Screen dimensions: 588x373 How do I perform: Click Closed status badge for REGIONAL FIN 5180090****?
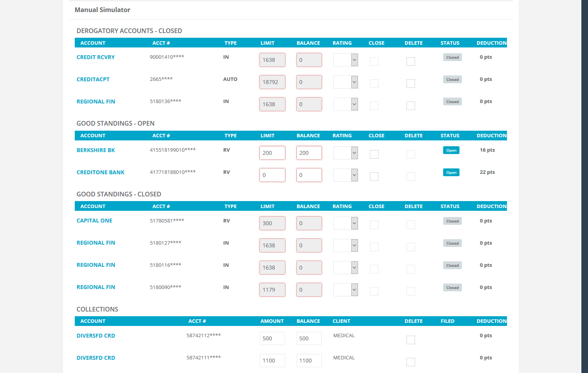point(452,287)
